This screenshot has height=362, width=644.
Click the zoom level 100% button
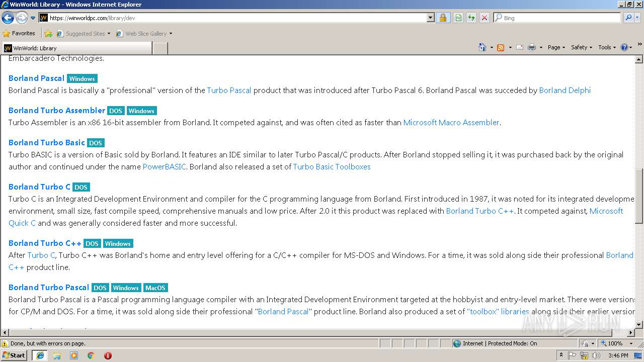point(611,343)
